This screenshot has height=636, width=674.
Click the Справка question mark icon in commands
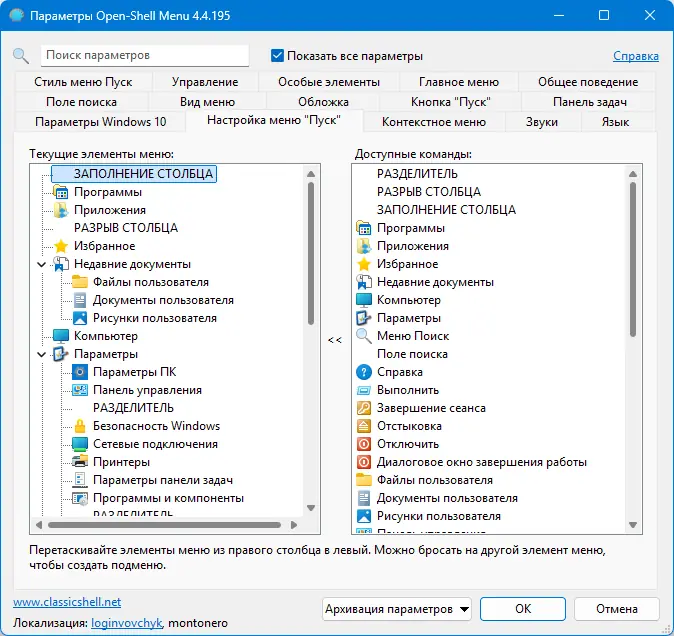364,372
